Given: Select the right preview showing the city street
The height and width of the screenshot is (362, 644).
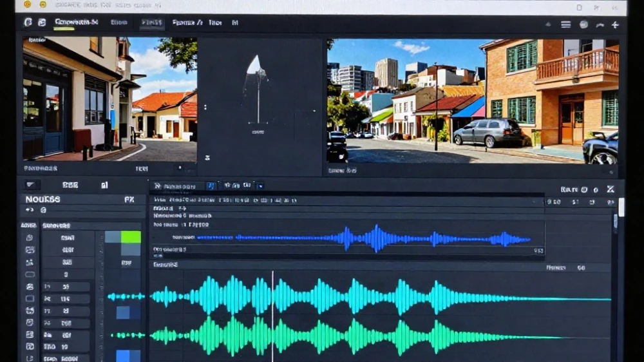Looking at the screenshot, I should (473, 101).
